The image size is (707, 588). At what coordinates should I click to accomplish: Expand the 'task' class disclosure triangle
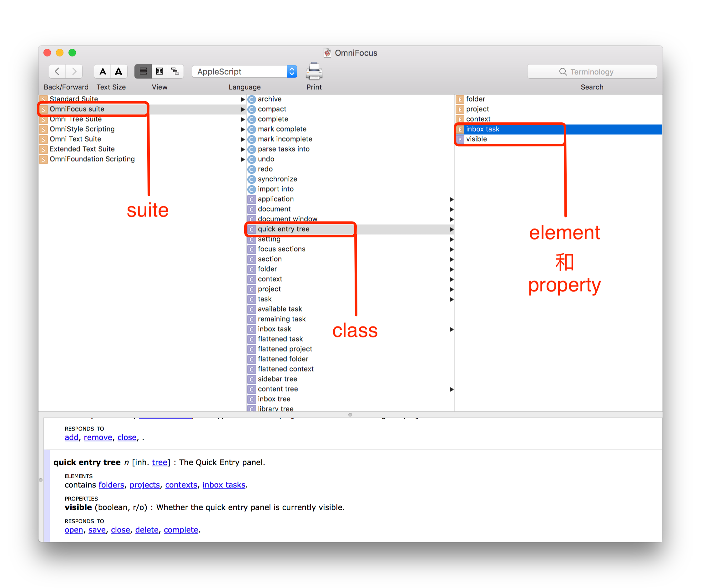(x=452, y=299)
